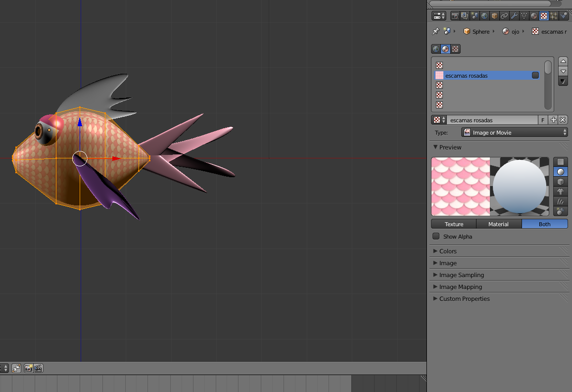
Task: Open the Object Constraints chain tab
Action: (504, 16)
